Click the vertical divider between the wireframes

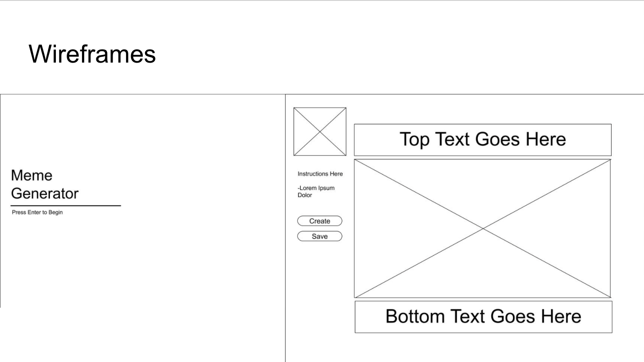pyautogui.click(x=285, y=270)
